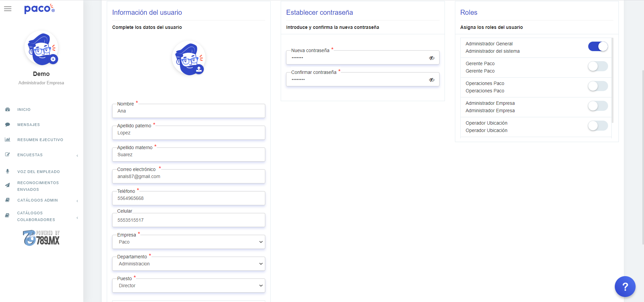Disable the Administrador General role
This screenshot has width=644, height=302.
(x=598, y=46)
